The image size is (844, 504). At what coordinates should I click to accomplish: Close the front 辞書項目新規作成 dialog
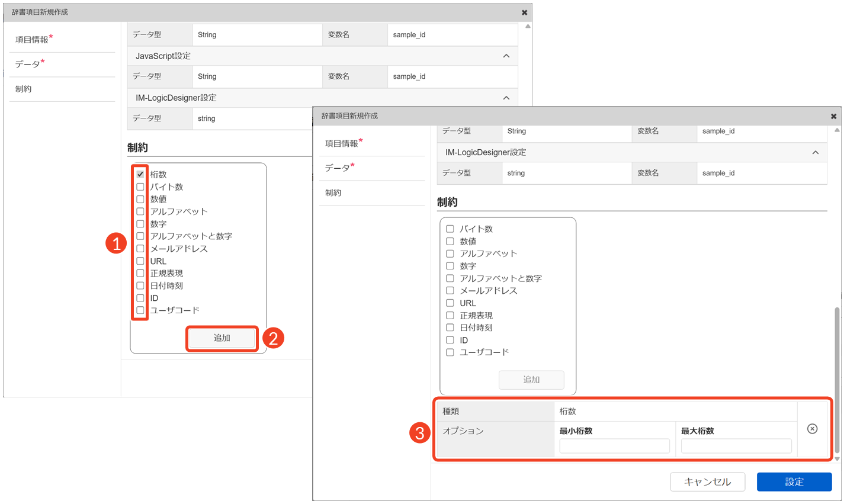(x=833, y=116)
